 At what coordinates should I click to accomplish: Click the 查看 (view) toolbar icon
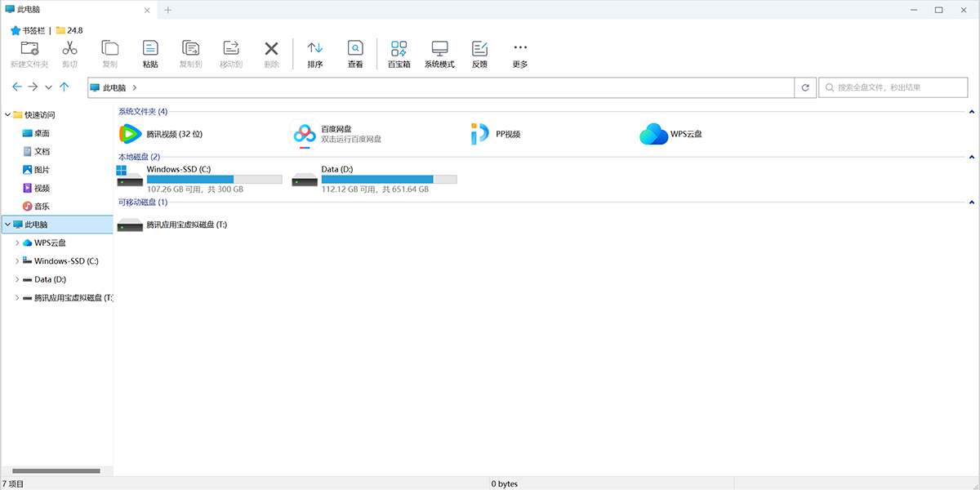[355, 48]
